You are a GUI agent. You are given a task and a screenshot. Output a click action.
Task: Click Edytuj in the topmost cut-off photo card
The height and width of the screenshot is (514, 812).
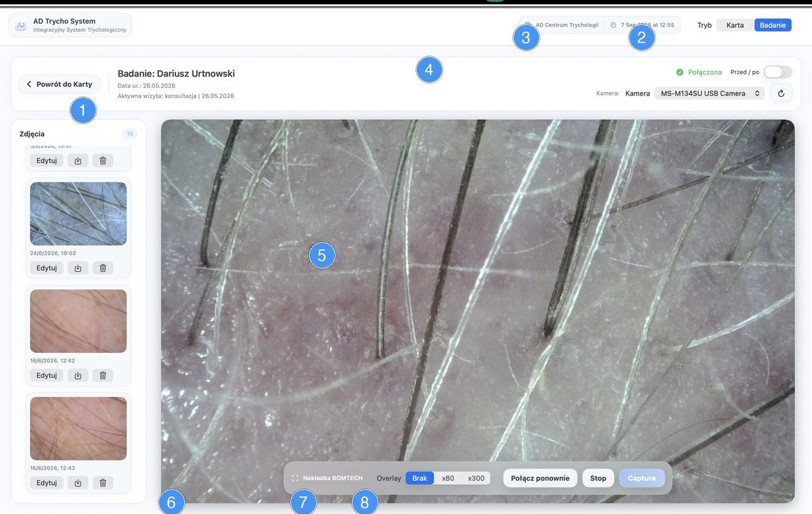tap(47, 160)
